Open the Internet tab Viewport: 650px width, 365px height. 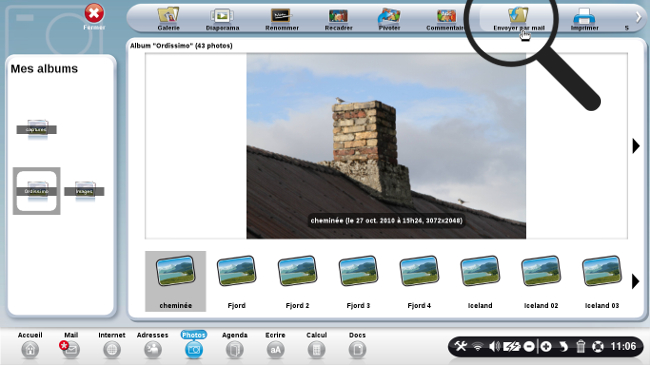click(x=112, y=345)
